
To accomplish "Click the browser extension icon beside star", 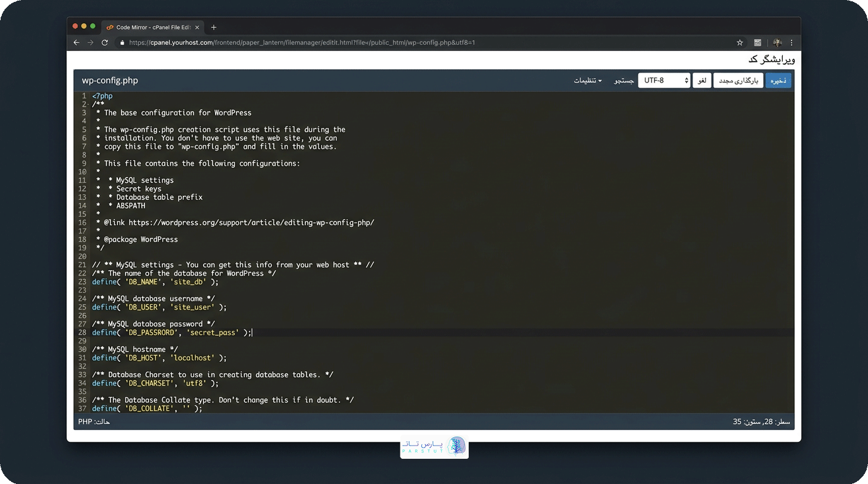I will (758, 43).
